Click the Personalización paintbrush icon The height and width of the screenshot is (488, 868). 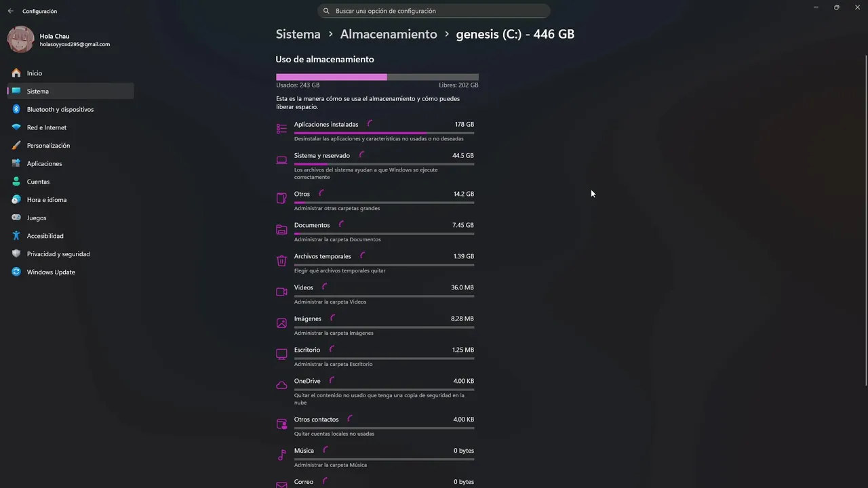pos(16,146)
